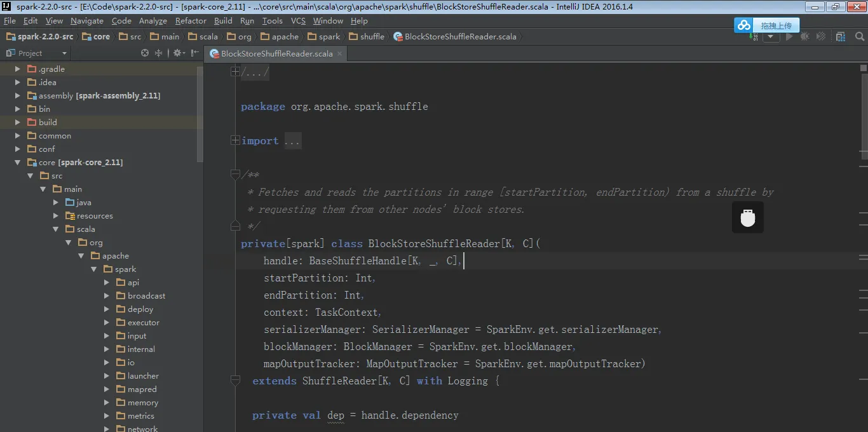Click the 拖拽上传 upload button
868x432 pixels.
coord(776,25)
